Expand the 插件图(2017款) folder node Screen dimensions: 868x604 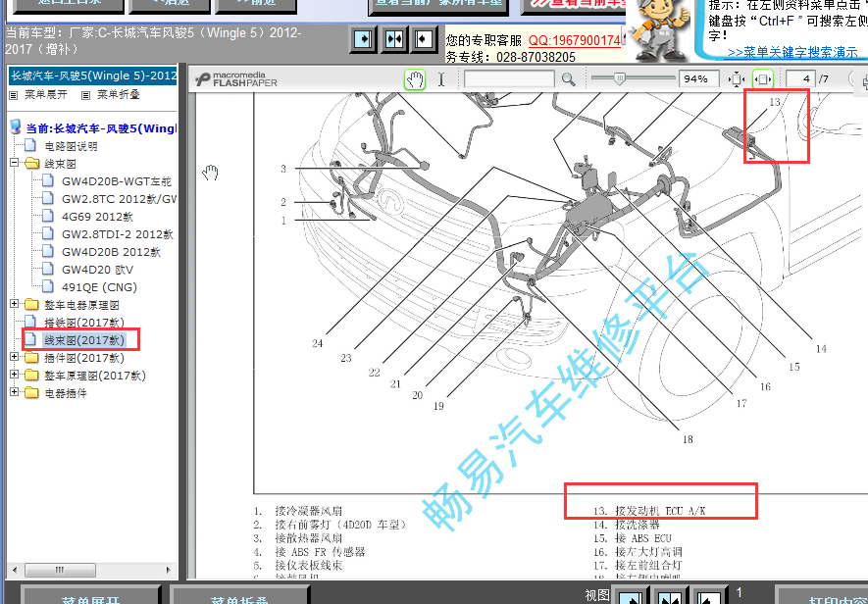point(15,357)
